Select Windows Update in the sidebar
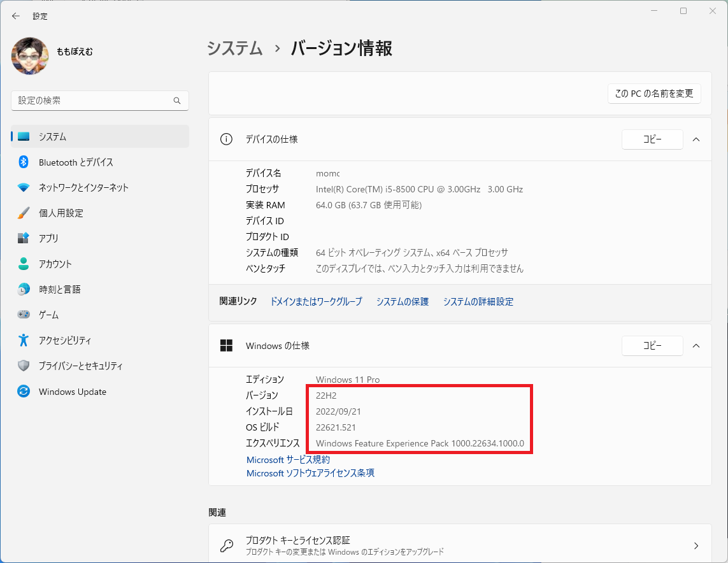The height and width of the screenshot is (563, 728). tap(73, 391)
